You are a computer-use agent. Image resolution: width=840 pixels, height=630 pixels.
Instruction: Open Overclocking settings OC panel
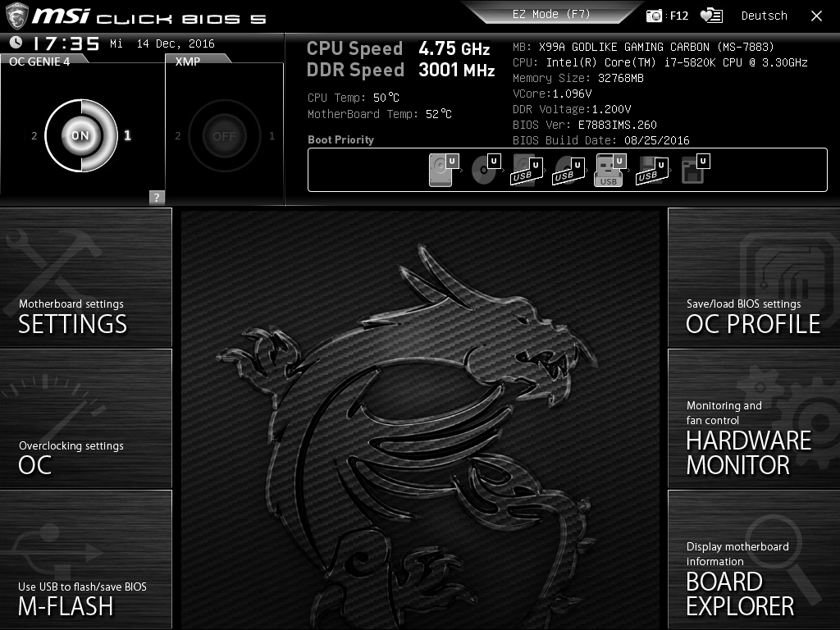(x=85, y=419)
